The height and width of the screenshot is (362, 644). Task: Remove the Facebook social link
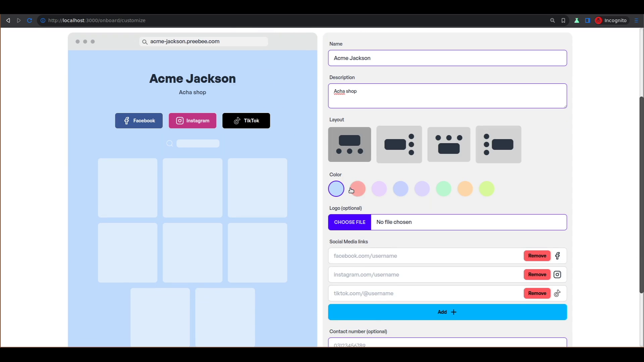[x=537, y=256]
